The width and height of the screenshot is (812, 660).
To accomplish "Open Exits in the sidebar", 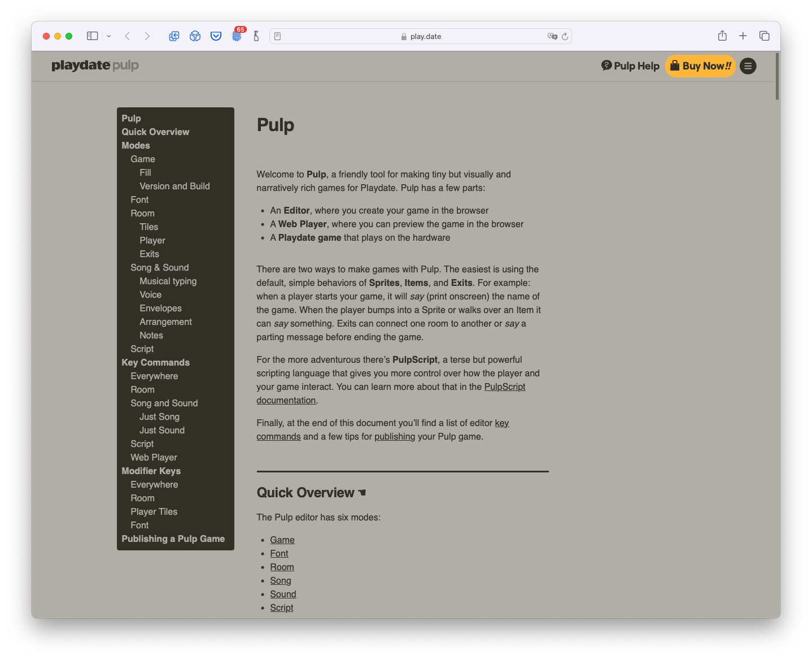I will coord(150,254).
